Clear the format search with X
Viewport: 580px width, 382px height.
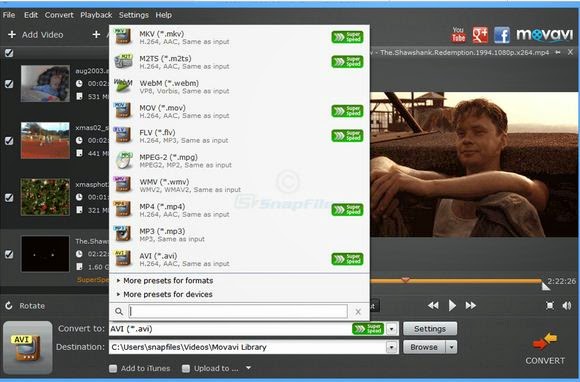[358, 312]
